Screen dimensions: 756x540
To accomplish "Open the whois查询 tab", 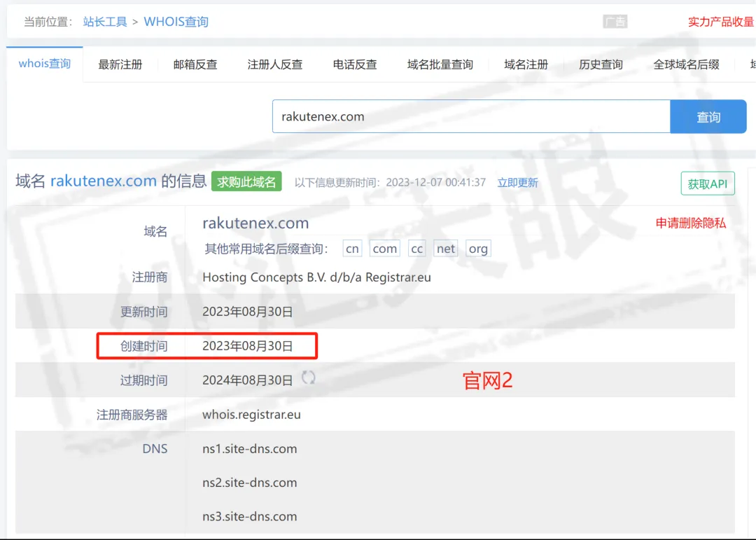I will pos(44,64).
